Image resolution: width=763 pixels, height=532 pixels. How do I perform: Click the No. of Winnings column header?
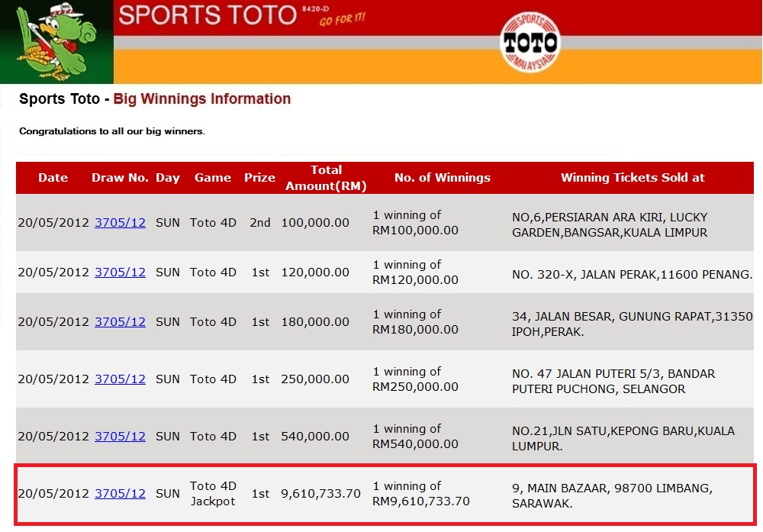pyautogui.click(x=443, y=178)
